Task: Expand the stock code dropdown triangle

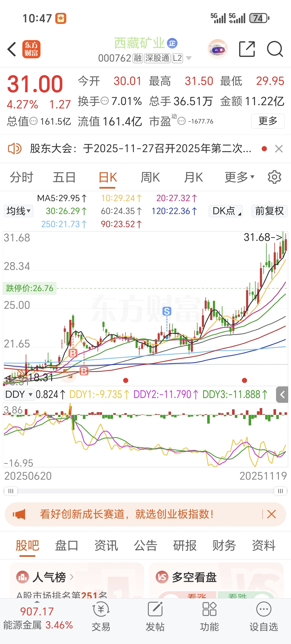Action: [x=189, y=58]
